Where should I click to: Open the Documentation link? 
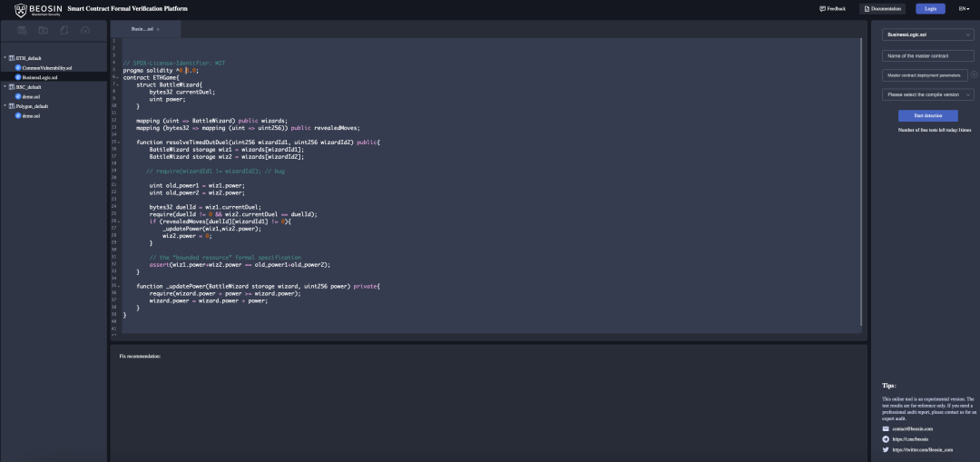coord(882,8)
